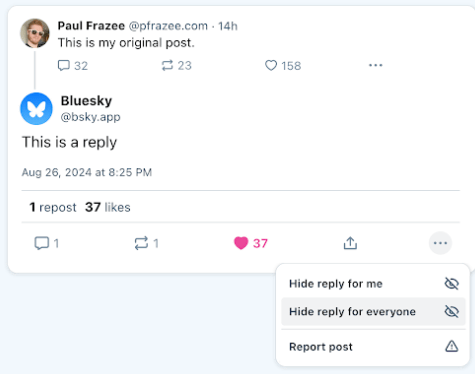Image resolution: width=475 pixels, height=374 pixels.
Task: Click share icon on Bluesky reply
Action: [x=350, y=243]
